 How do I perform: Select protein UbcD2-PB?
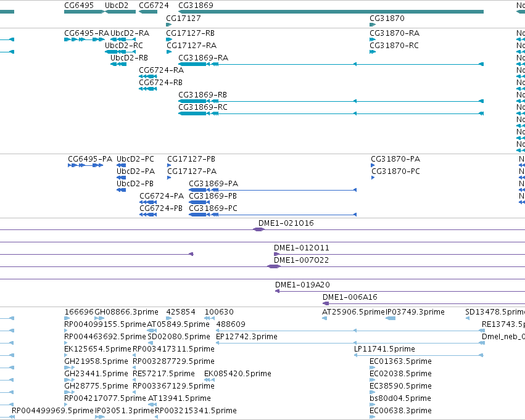(135, 184)
